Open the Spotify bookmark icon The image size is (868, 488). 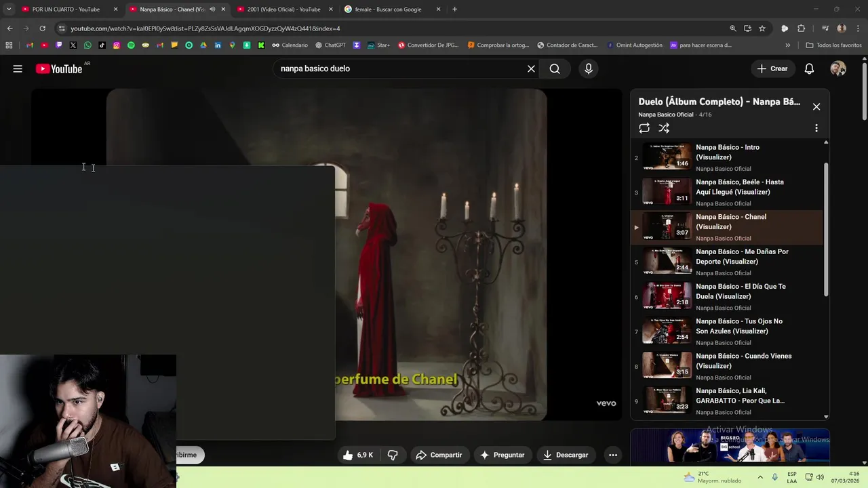(131, 45)
